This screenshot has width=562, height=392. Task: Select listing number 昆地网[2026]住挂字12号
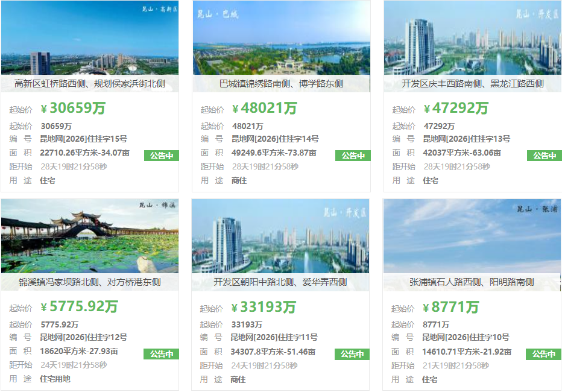coord(83,337)
